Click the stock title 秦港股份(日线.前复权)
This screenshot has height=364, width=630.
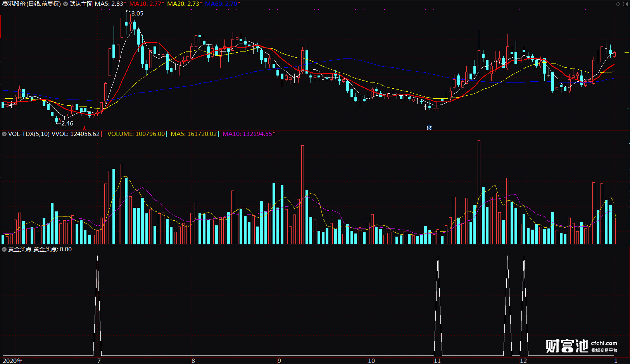coord(31,4)
